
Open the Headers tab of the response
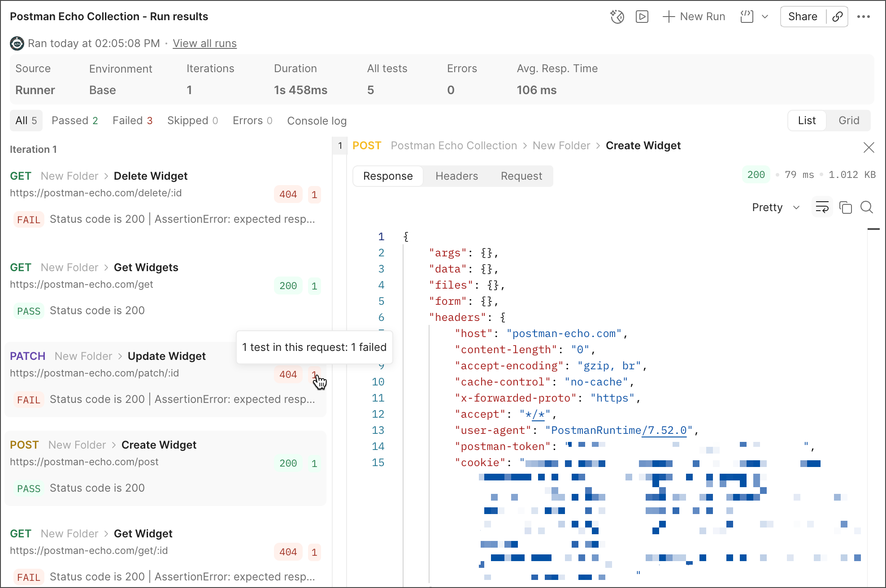[x=456, y=176]
